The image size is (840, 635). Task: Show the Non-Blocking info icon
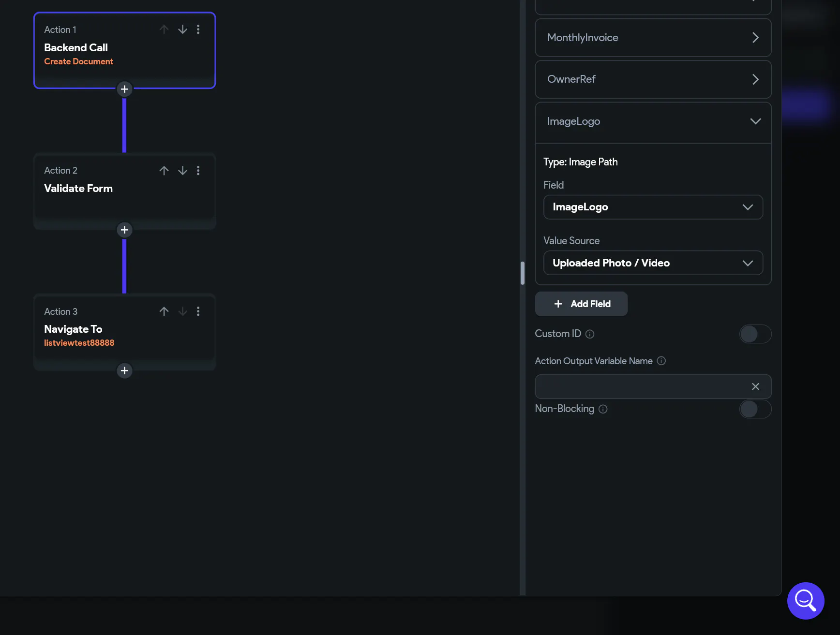click(x=603, y=409)
